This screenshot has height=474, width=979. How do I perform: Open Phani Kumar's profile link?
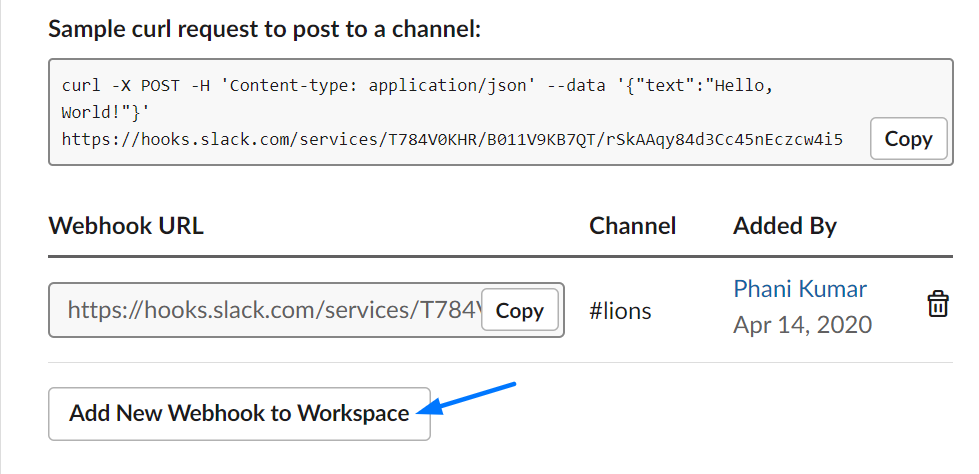click(800, 289)
